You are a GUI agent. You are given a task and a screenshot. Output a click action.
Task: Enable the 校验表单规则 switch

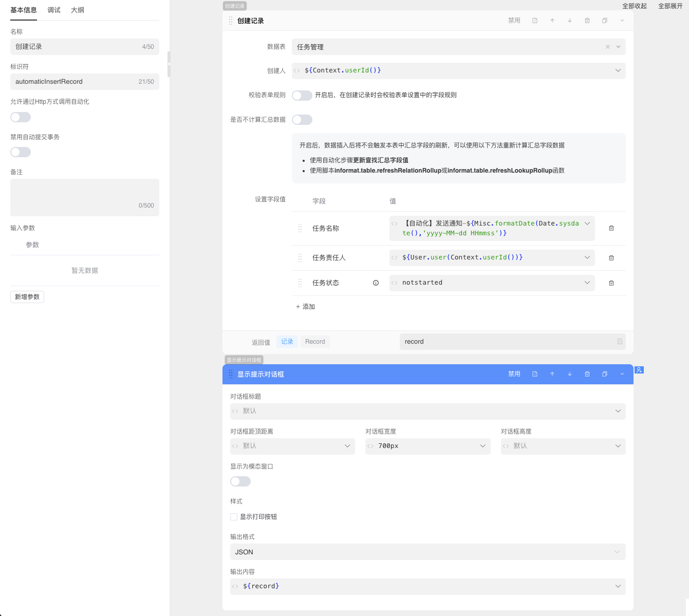click(x=302, y=96)
